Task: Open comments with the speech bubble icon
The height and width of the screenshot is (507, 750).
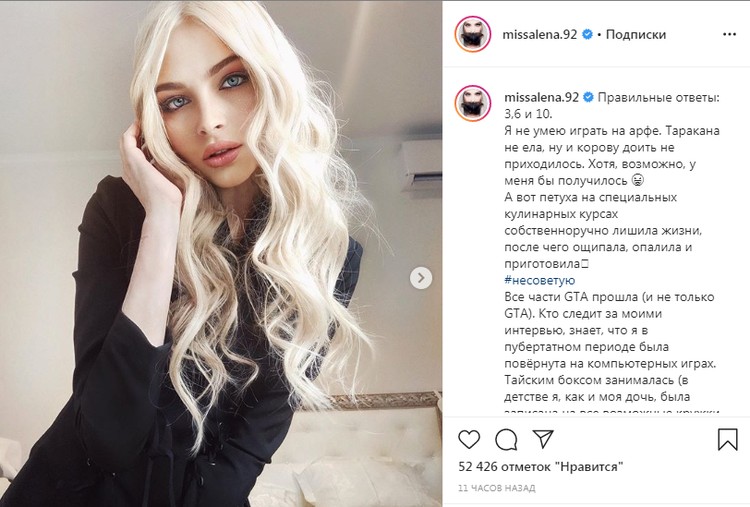Action: coord(506,439)
